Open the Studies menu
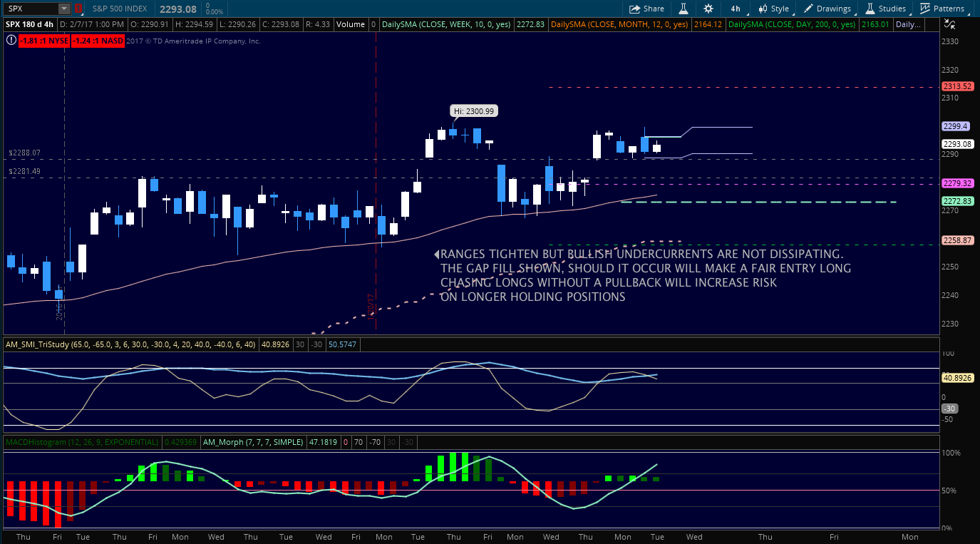Screen dimensions: 980x544 (886, 9)
